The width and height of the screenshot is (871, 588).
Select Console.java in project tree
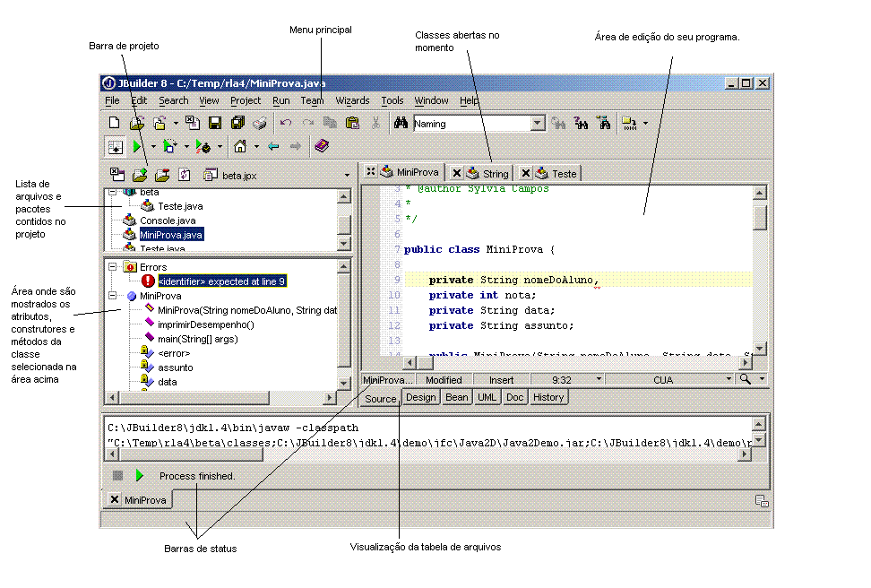168,220
